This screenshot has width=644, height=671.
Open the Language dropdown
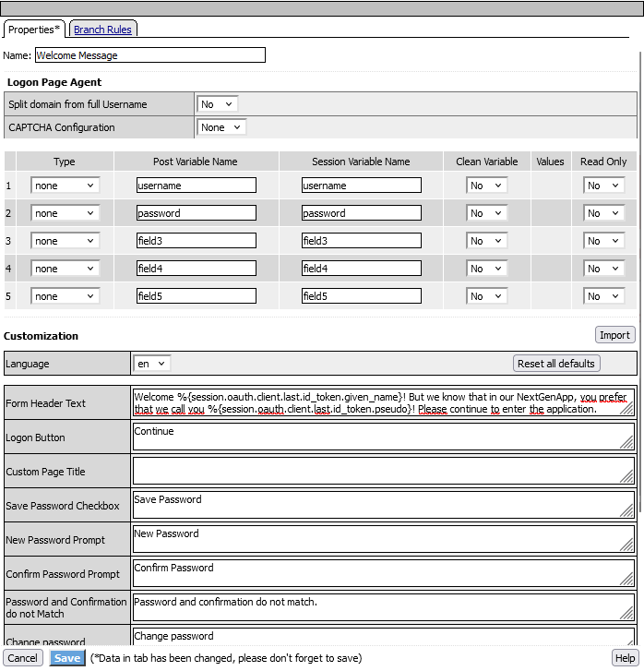(152, 364)
